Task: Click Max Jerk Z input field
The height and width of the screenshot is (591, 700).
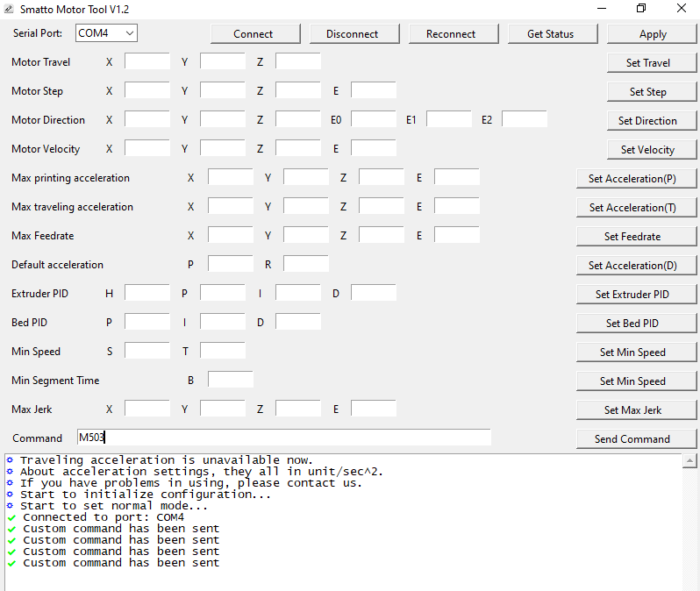Action: click(298, 409)
